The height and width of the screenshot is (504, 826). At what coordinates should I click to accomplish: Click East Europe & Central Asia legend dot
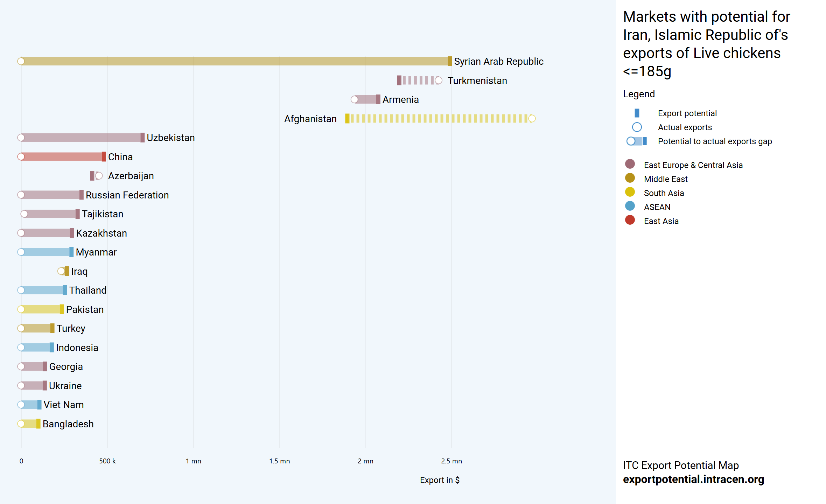[x=630, y=164]
